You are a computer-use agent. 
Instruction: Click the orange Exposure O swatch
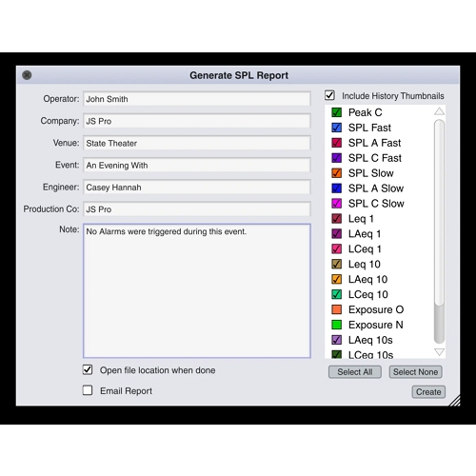(336, 309)
